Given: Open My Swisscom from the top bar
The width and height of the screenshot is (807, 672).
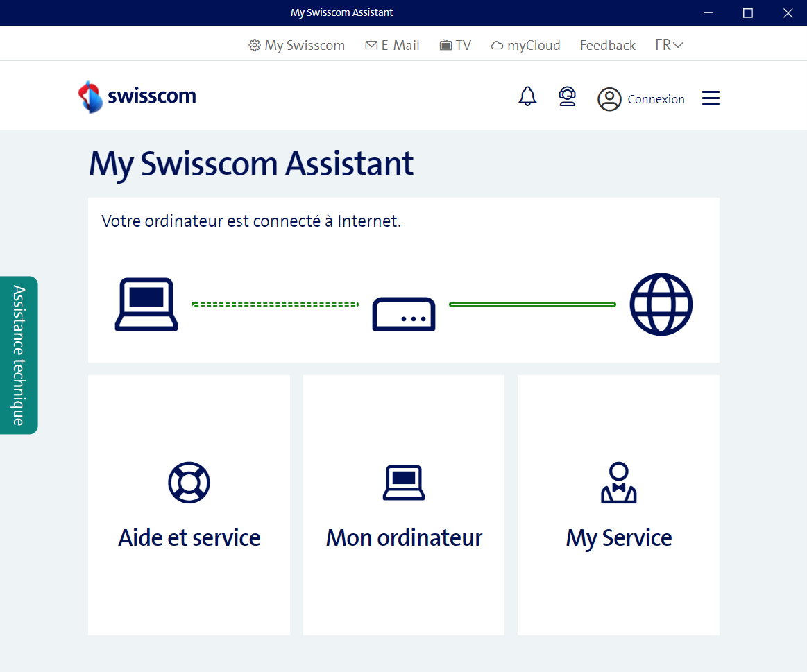Looking at the screenshot, I should 296,44.
